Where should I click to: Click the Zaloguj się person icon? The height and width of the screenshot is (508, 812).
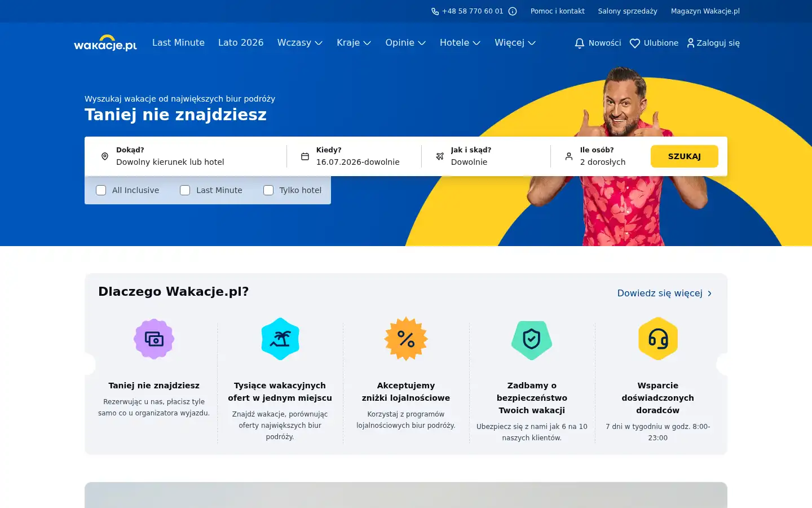pos(690,43)
